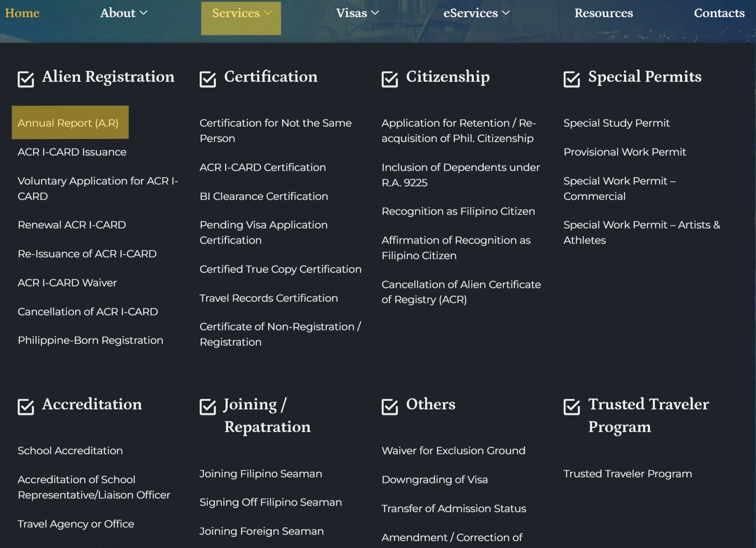Open Recognition as Filipino Citizen
The width and height of the screenshot is (756, 548).
(x=458, y=211)
